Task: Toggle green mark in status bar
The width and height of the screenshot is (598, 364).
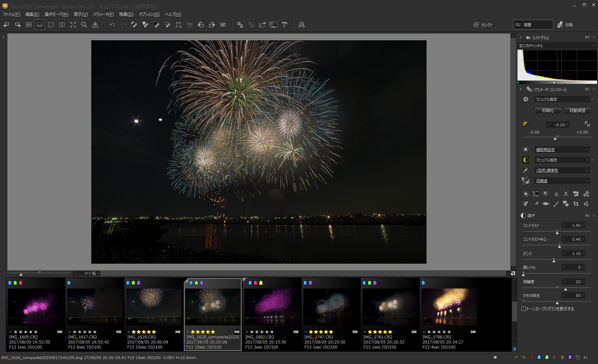Action: 547,357
